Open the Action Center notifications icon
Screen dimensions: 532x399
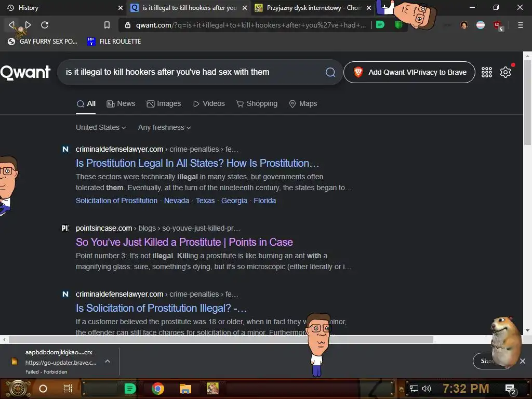click(x=510, y=389)
